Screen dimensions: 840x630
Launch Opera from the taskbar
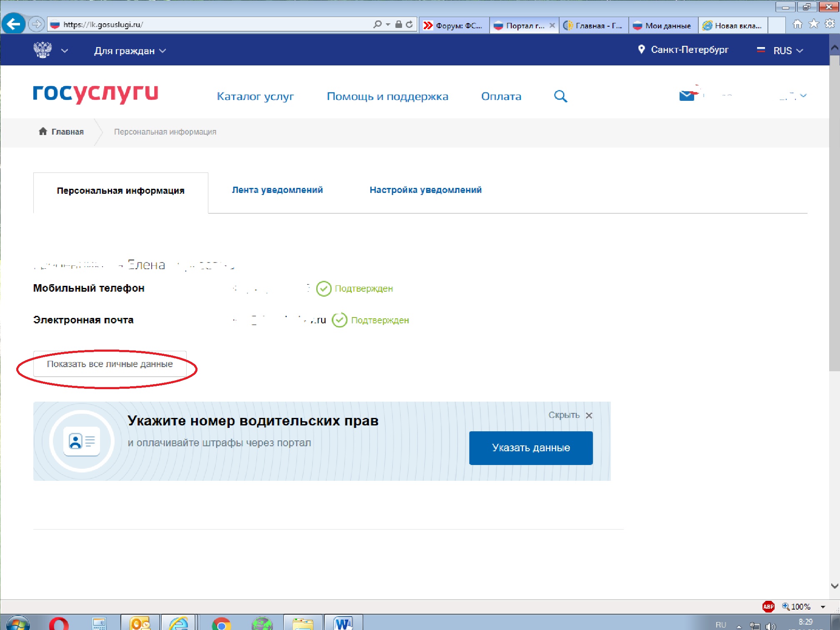(x=59, y=623)
